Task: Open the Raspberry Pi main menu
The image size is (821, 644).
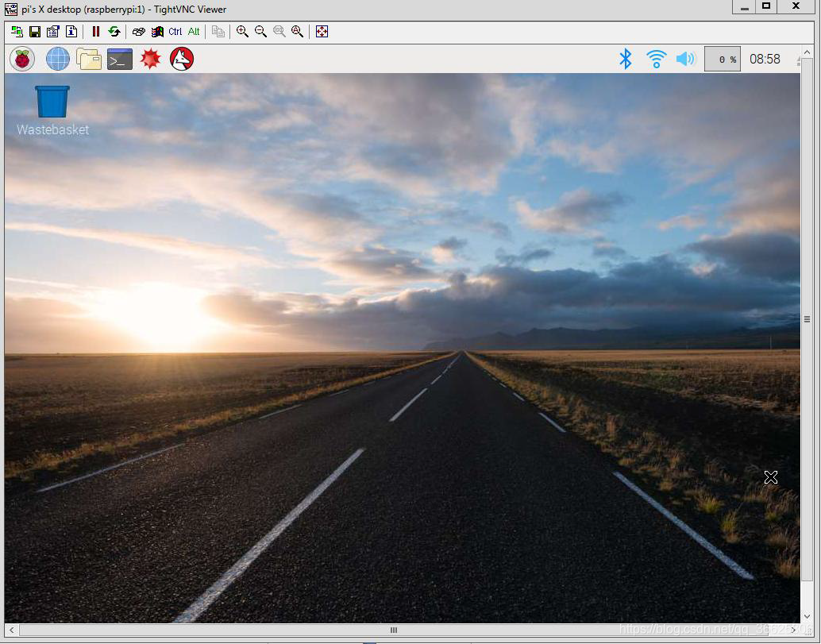Action: tap(22, 59)
